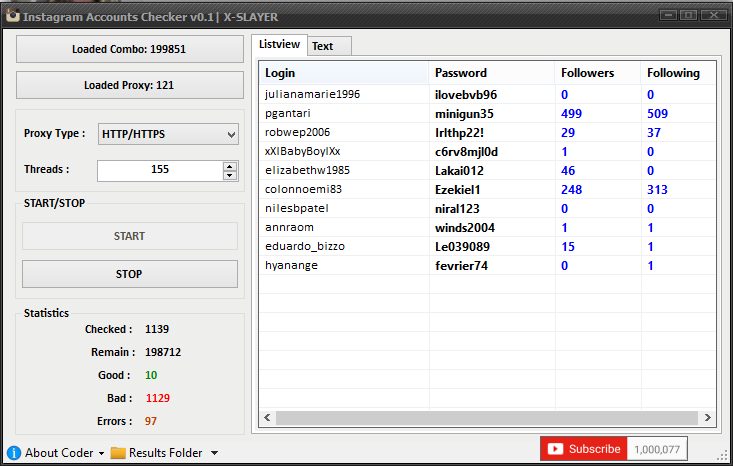Click the Remain value 198712

(x=163, y=352)
